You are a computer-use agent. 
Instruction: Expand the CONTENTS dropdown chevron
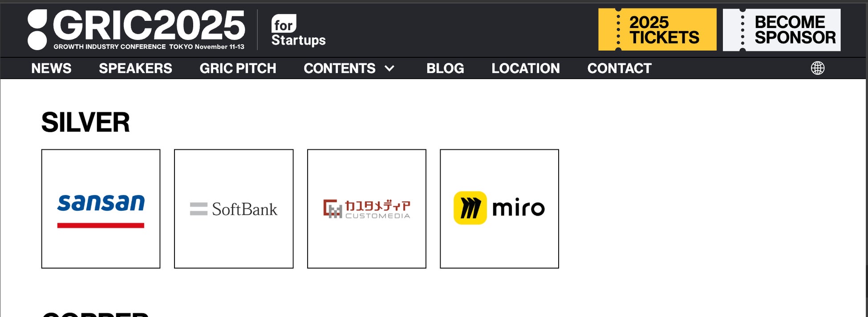click(389, 68)
